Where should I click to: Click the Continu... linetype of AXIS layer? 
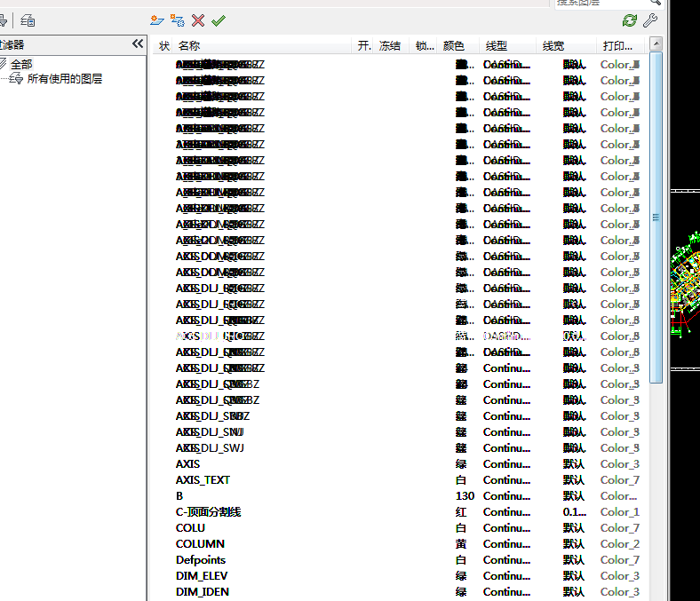click(x=506, y=464)
